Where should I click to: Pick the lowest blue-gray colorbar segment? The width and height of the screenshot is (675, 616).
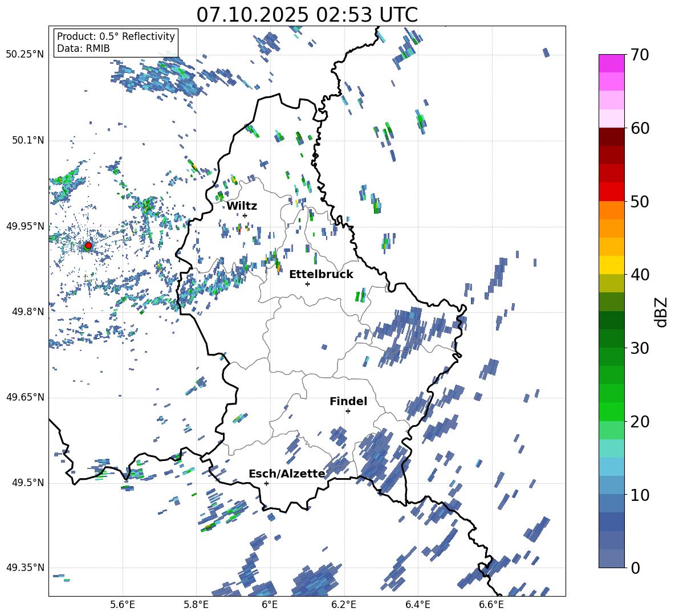(612, 558)
